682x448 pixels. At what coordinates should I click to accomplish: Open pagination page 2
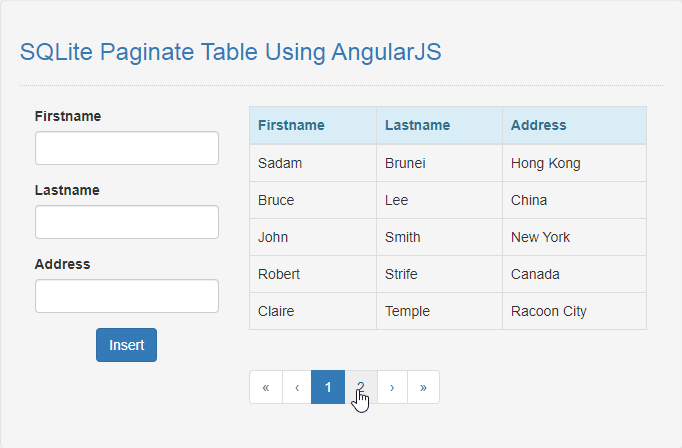[361, 387]
